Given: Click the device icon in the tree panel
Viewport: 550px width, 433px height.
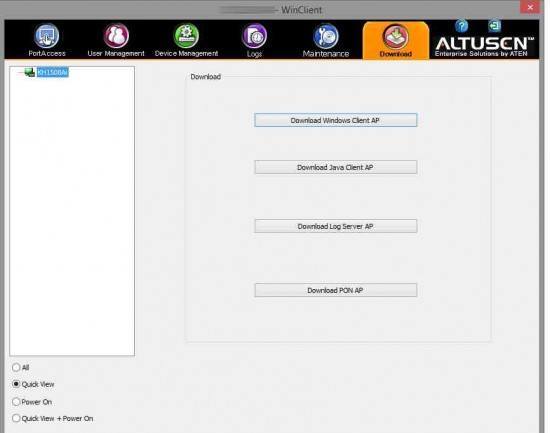Looking at the screenshot, I should [29, 72].
